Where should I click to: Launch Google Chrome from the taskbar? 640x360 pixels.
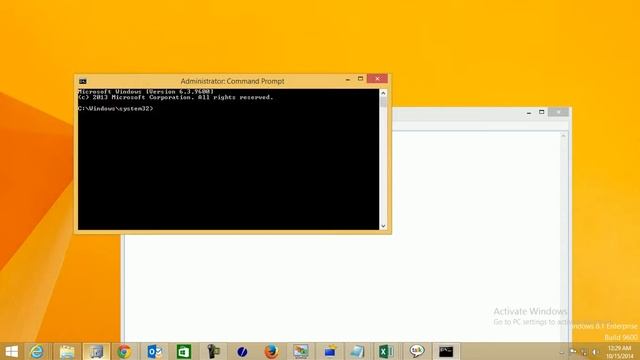tap(124, 351)
